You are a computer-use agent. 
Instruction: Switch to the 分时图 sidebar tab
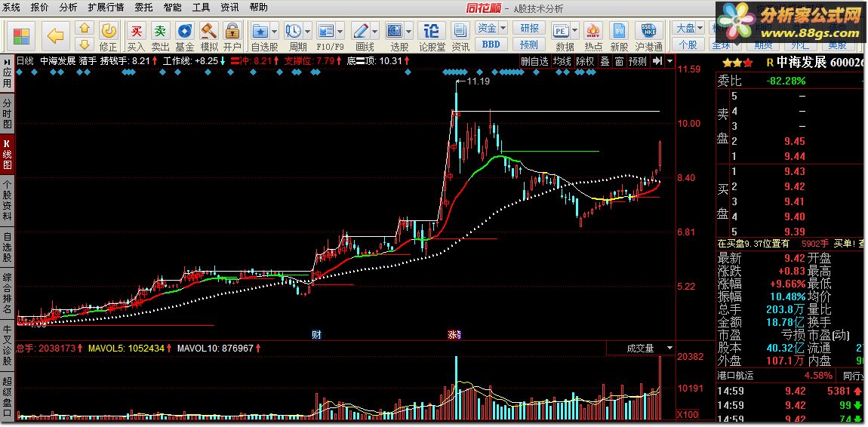point(8,114)
